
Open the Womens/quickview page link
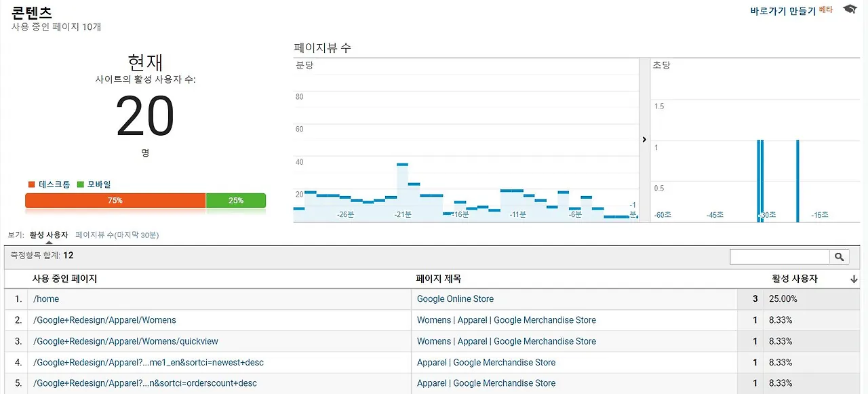pyautogui.click(x=125, y=341)
